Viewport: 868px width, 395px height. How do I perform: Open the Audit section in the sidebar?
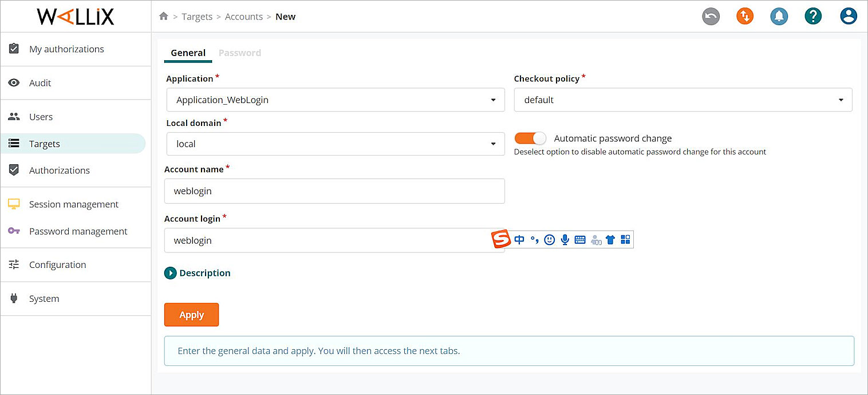pos(40,82)
